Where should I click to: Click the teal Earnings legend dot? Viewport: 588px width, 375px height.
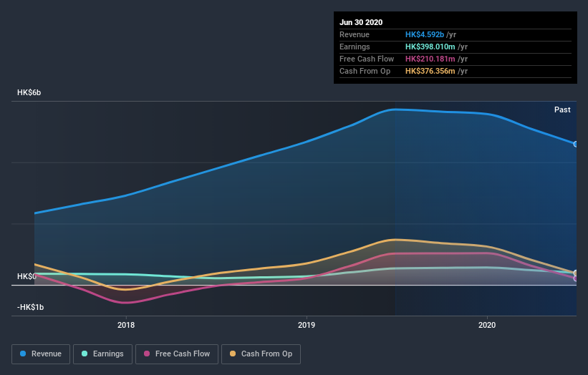[x=85, y=354]
